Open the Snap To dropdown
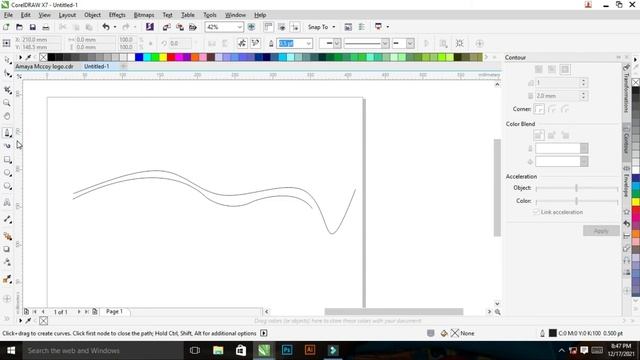640x360 pixels. pos(321,27)
